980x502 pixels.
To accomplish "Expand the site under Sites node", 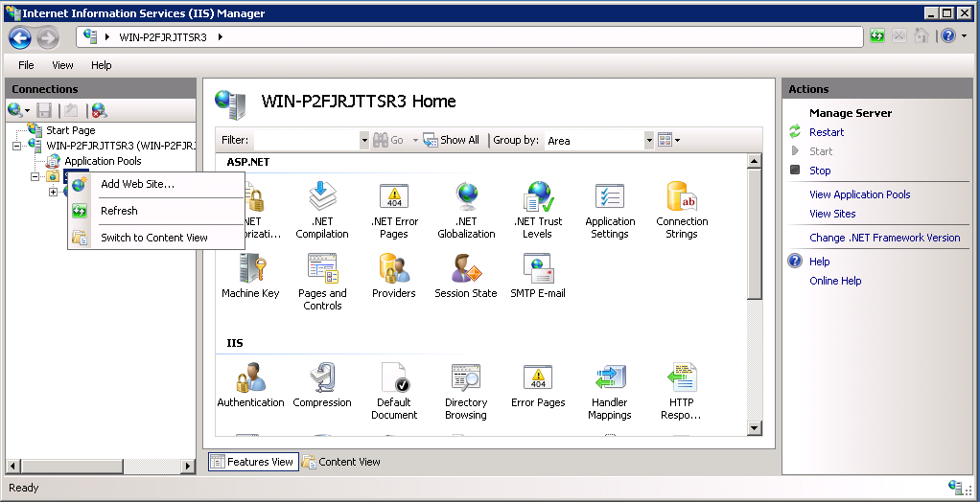I will [53, 193].
